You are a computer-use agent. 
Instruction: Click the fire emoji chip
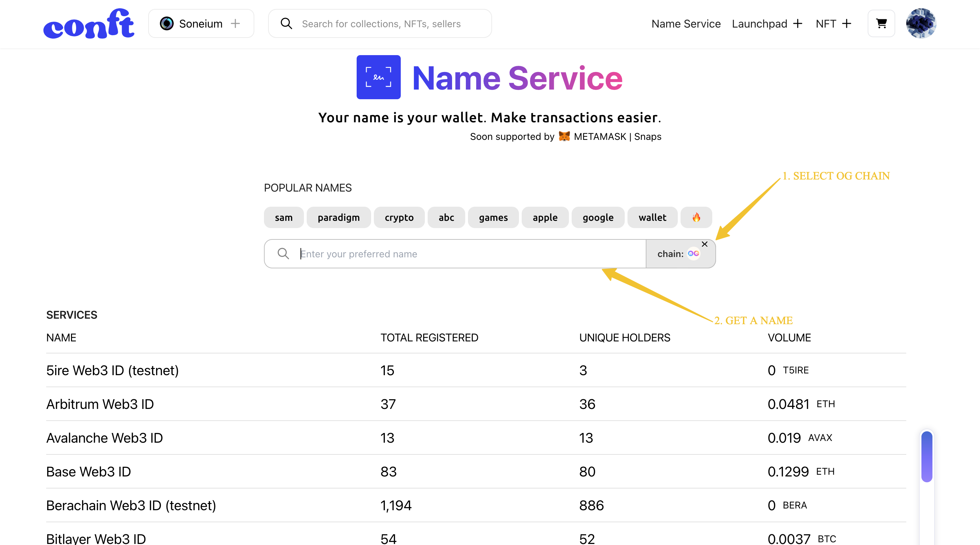tap(696, 217)
